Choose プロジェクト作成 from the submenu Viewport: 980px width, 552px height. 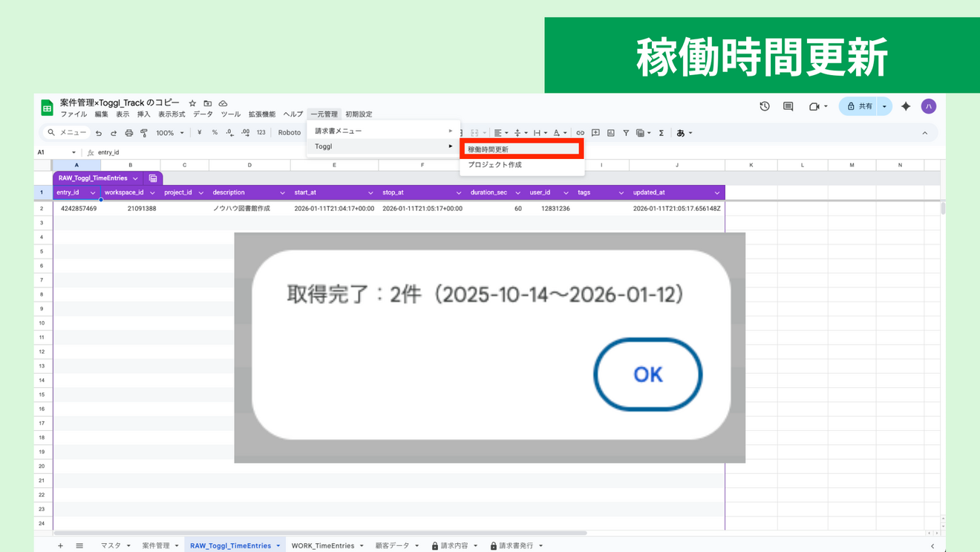(522, 165)
